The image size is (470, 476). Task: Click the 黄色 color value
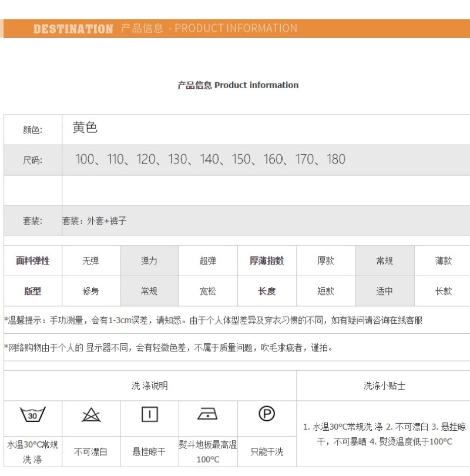coord(85,128)
